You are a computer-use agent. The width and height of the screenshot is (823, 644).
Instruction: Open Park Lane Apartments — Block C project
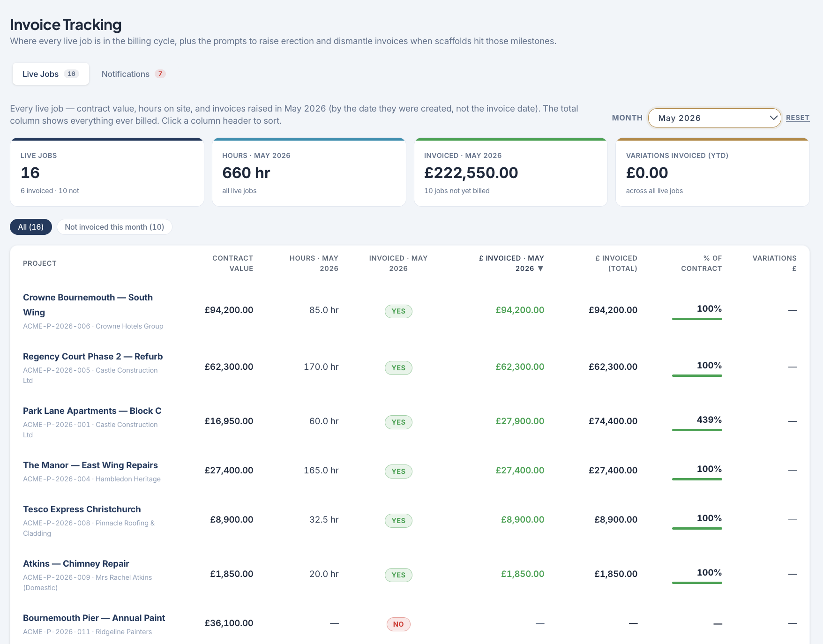[92, 411]
